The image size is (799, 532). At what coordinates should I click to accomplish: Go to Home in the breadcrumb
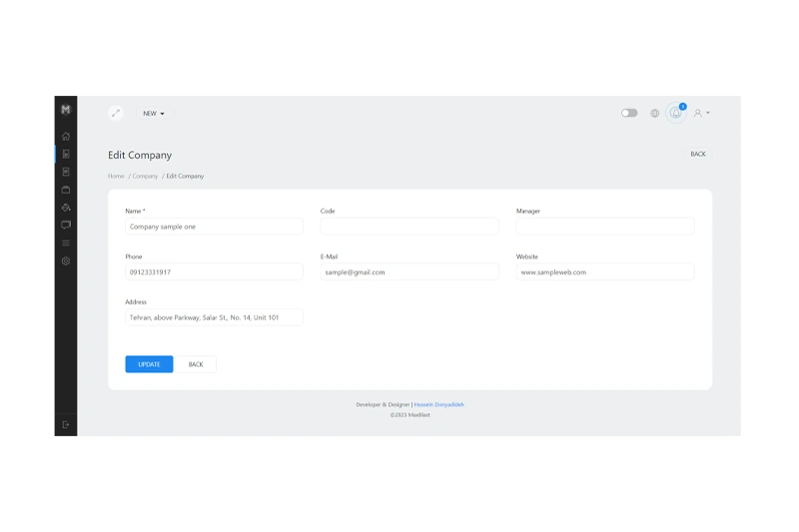point(116,177)
